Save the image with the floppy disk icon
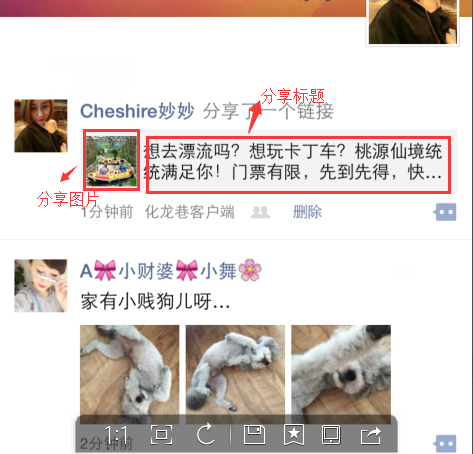473x454 pixels. pos(254,435)
